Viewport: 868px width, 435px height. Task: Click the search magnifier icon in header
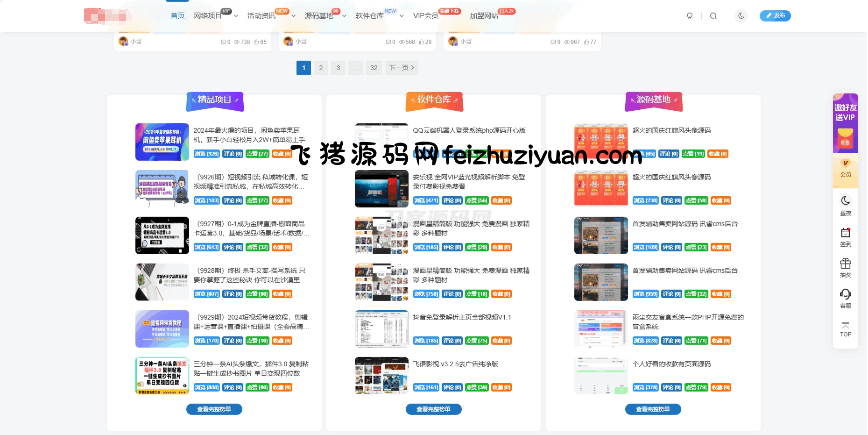coord(713,16)
